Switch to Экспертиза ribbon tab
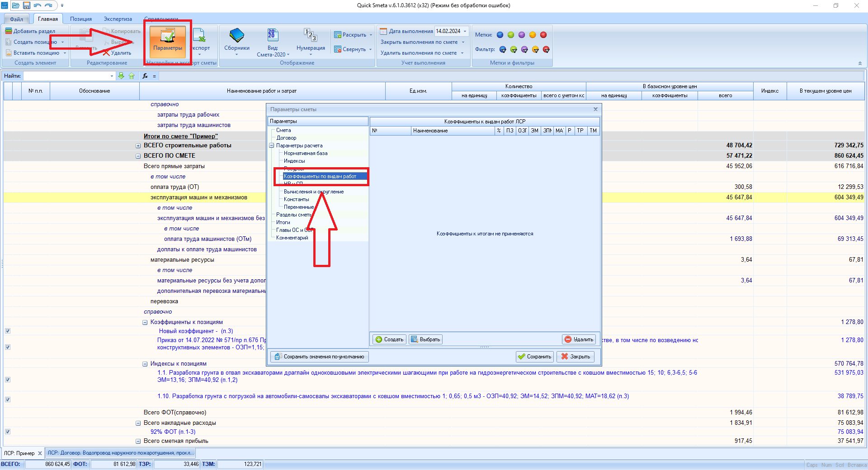Viewport: 868px width, 470px height. pos(118,19)
